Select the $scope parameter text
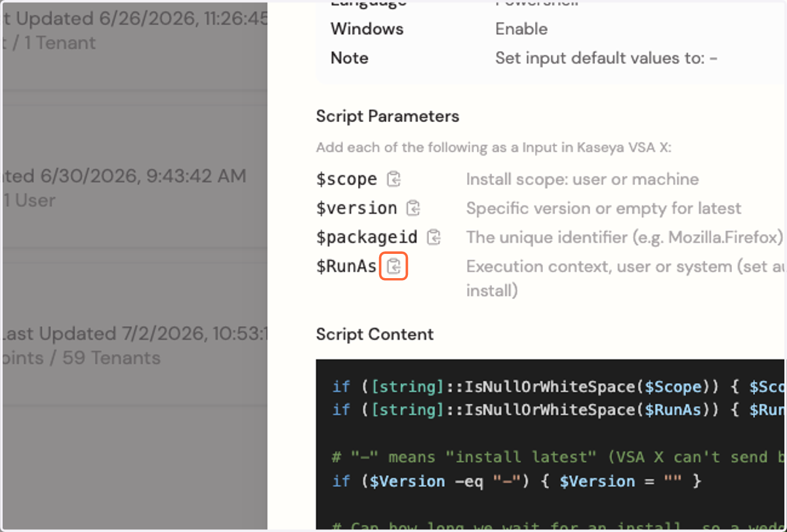 point(346,179)
